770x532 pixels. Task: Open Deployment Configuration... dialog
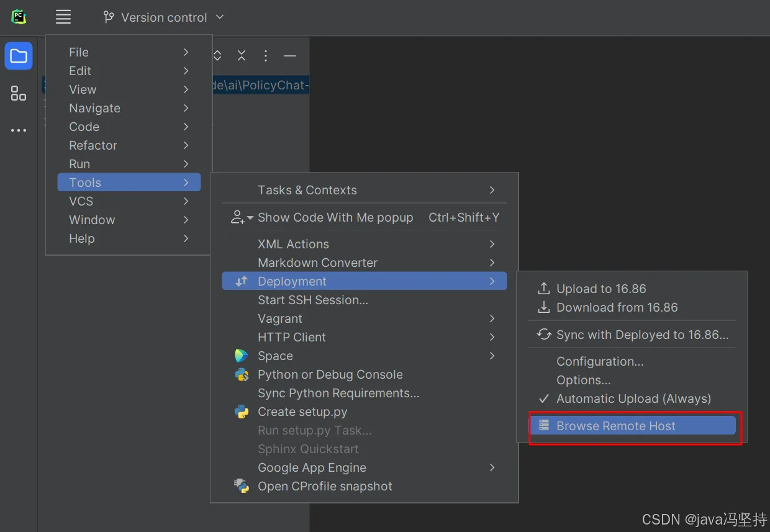coord(599,361)
